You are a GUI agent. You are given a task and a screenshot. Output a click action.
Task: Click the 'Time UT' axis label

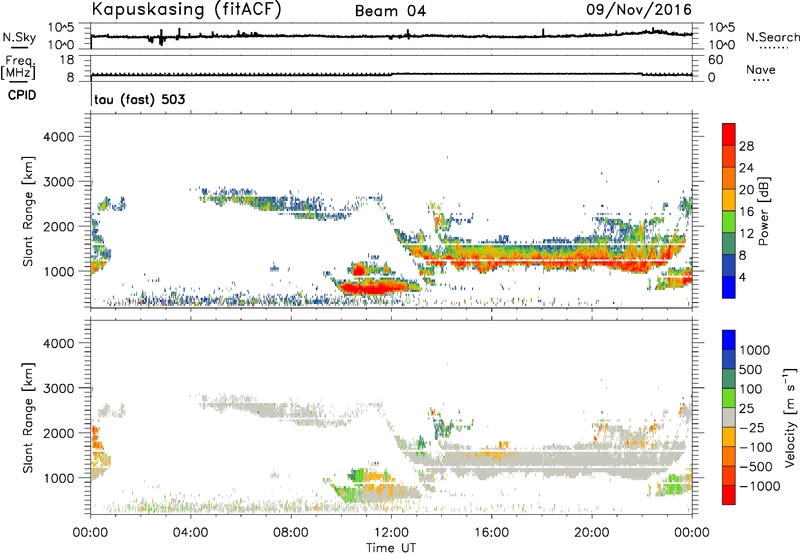pyautogui.click(x=391, y=548)
